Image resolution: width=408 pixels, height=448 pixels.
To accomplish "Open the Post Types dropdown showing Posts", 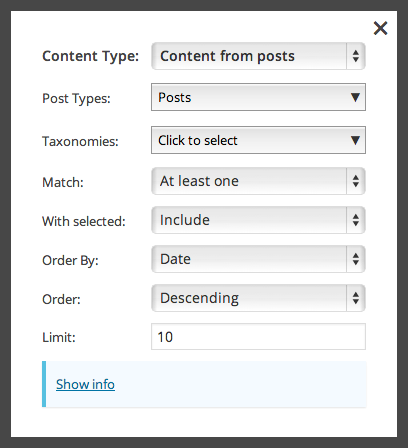I will (x=258, y=97).
